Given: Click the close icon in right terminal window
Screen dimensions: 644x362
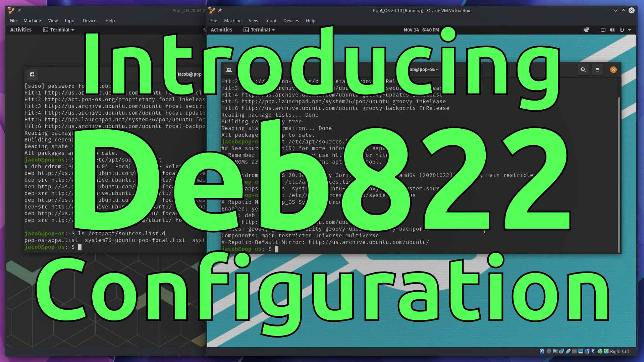Looking at the screenshot, I should tap(613, 69).
